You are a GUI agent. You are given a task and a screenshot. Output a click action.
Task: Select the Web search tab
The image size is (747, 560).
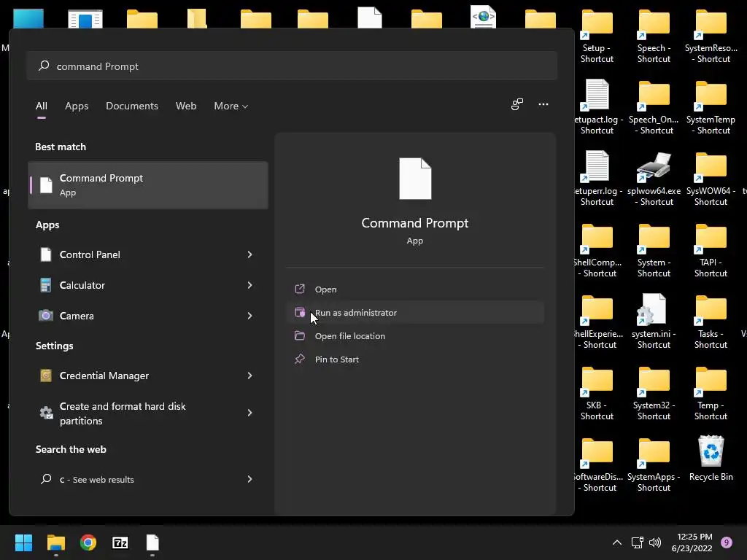click(186, 106)
